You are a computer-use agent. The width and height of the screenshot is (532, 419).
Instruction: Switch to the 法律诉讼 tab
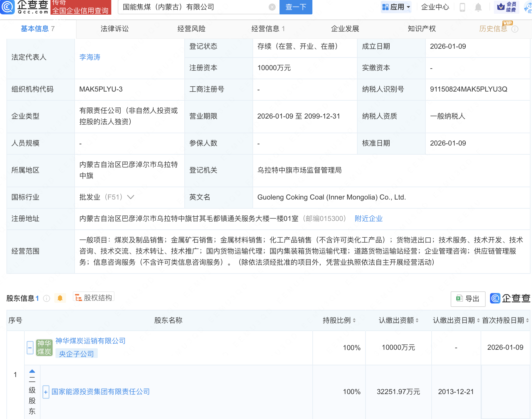[x=115, y=29]
